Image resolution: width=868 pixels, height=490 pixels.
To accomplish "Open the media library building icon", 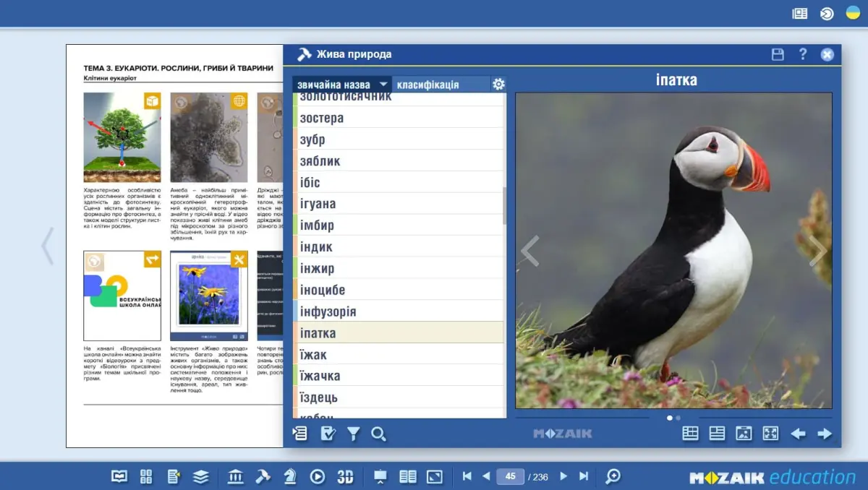I will click(236, 476).
